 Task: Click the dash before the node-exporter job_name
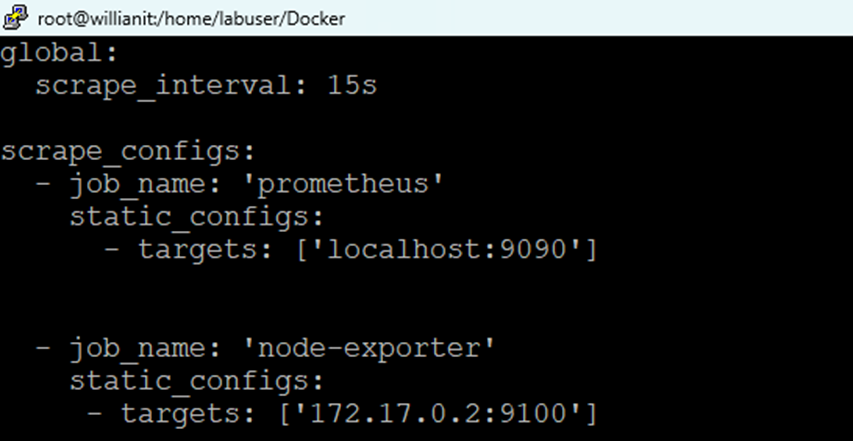point(43,348)
